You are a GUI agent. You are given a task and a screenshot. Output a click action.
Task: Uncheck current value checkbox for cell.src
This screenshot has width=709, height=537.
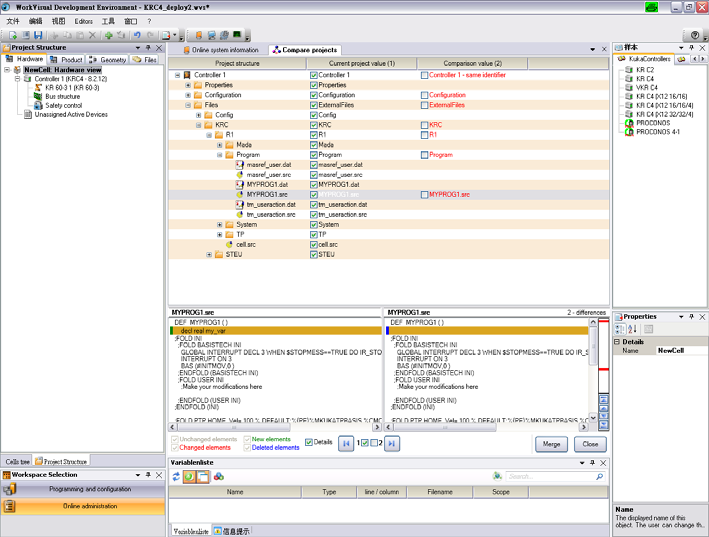coord(314,245)
